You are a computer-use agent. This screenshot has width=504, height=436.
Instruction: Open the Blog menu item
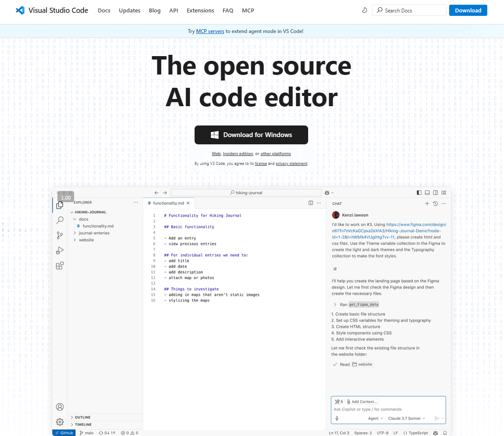click(x=155, y=10)
